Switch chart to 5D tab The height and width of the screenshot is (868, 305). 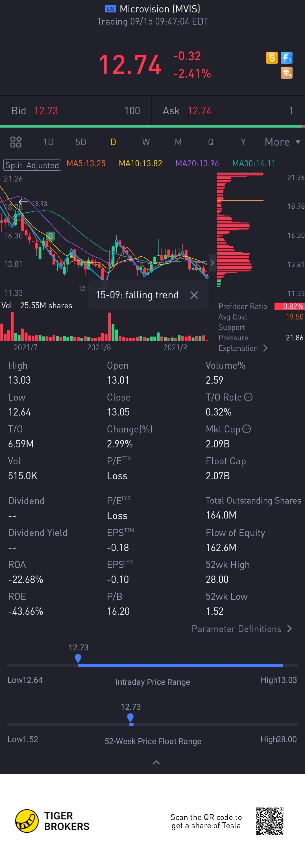tap(81, 142)
